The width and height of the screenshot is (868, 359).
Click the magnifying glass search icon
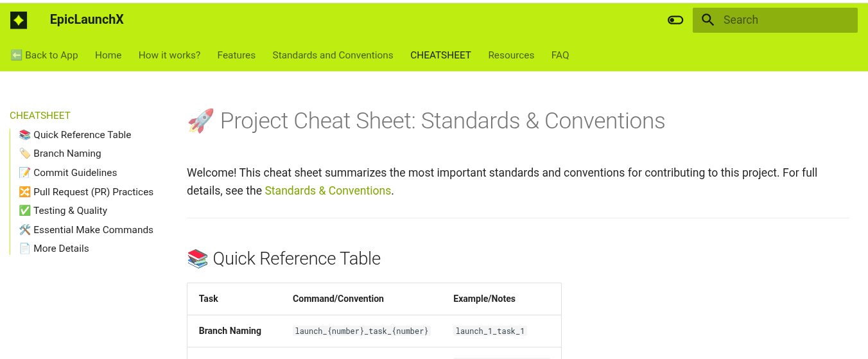click(708, 20)
